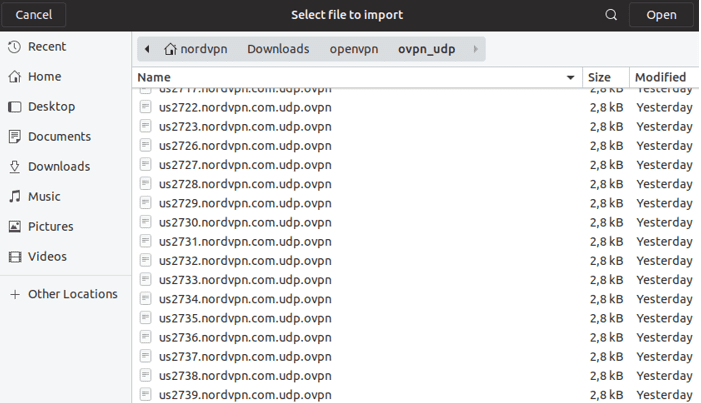The width and height of the screenshot is (701, 403).
Task: Go to the nordvpn home breadcrumb
Action: pyautogui.click(x=195, y=49)
